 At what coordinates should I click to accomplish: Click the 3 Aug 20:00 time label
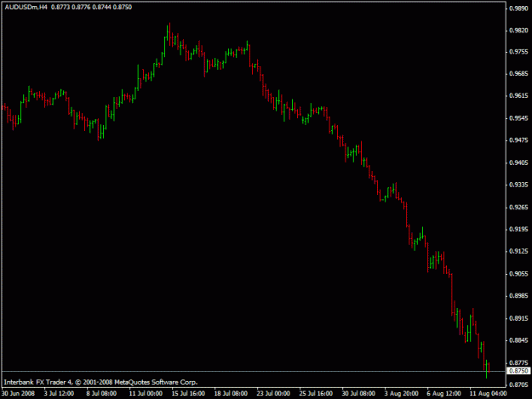(x=401, y=394)
